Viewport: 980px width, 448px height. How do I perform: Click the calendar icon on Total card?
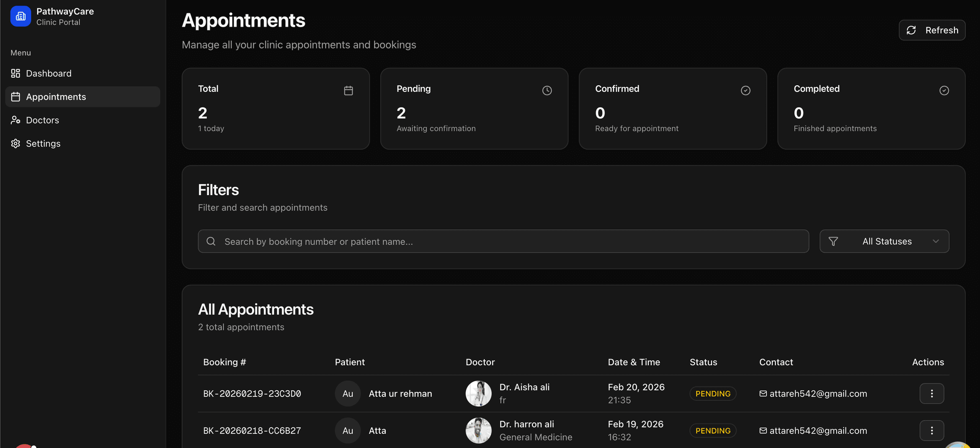349,90
